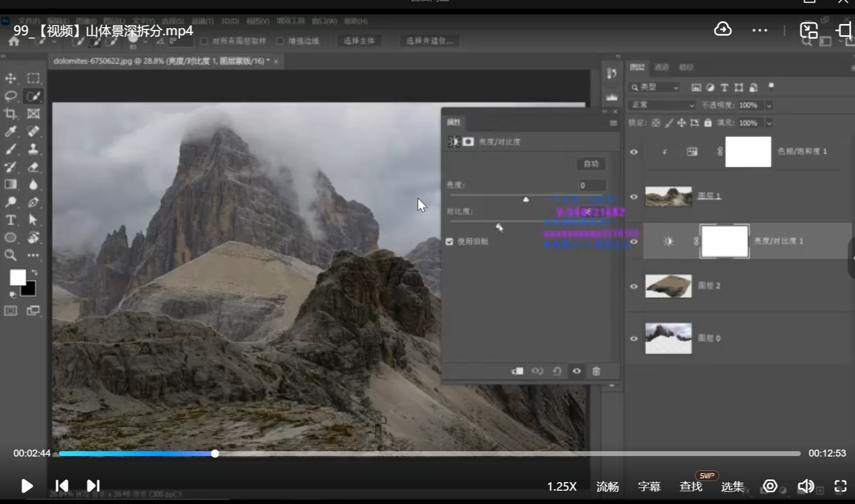The width and height of the screenshot is (855, 504).
Task: Select the Zoom magnifier tool
Action: (11, 255)
